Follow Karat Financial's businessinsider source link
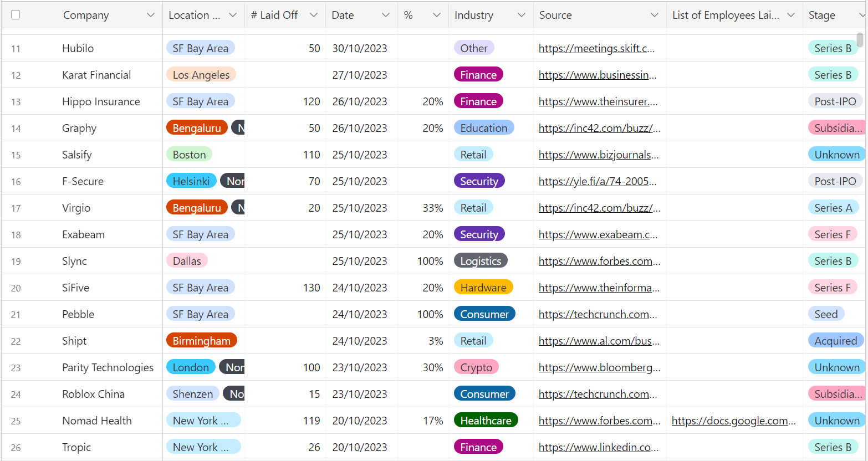The height and width of the screenshot is (461, 868). [598, 75]
